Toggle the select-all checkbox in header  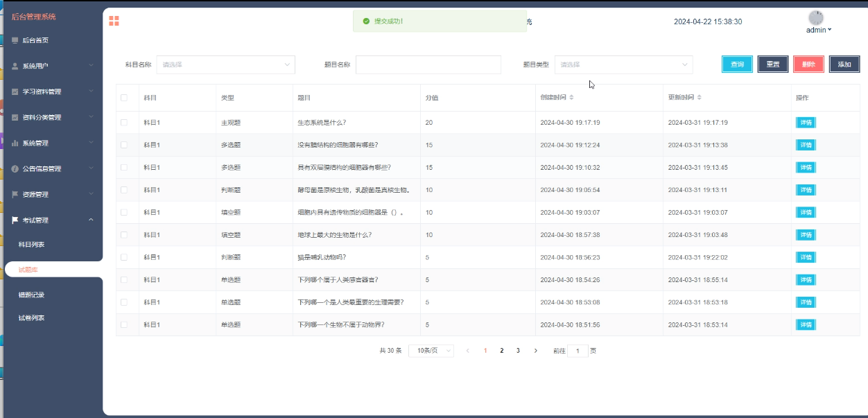click(x=124, y=98)
